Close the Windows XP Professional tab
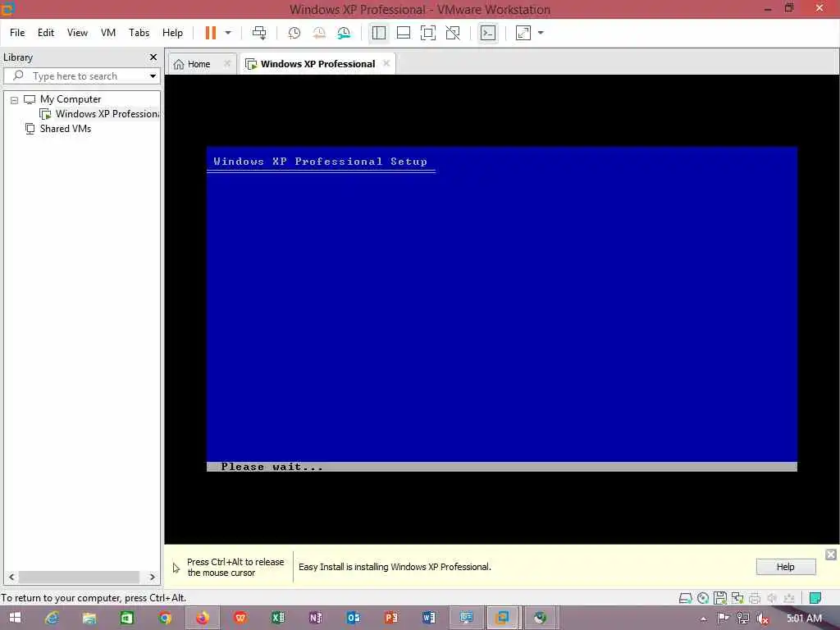840x630 pixels. [x=386, y=63]
